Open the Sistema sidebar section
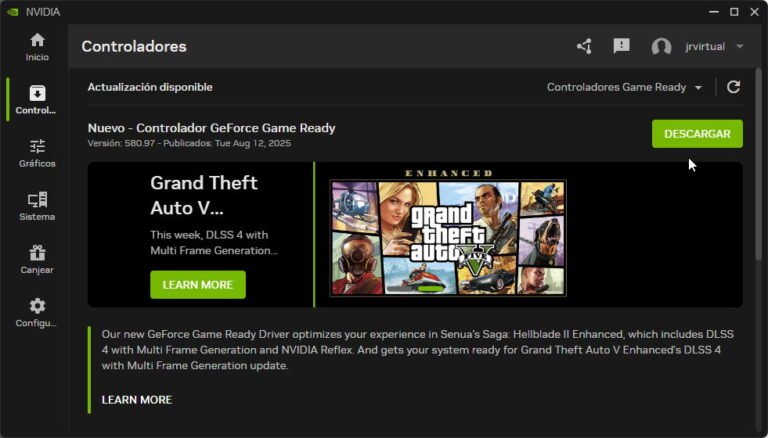The width and height of the screenshot is (768, 438). (x=37, y=206)
